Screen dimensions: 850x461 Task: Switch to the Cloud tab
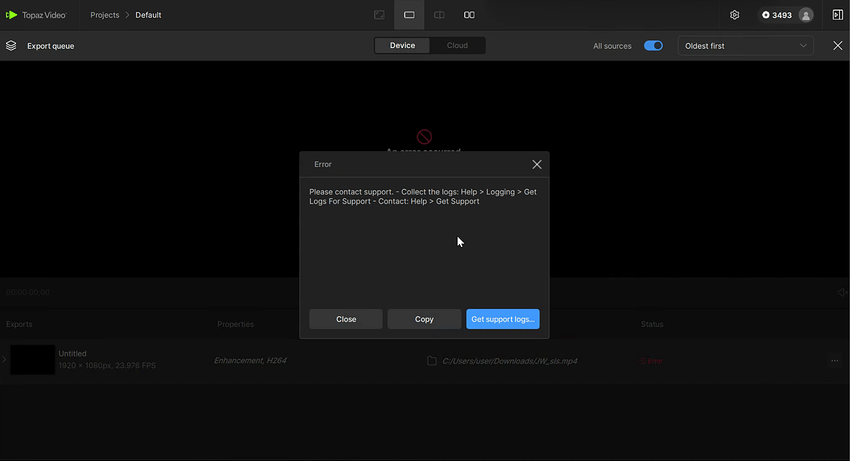click(457, 46)
